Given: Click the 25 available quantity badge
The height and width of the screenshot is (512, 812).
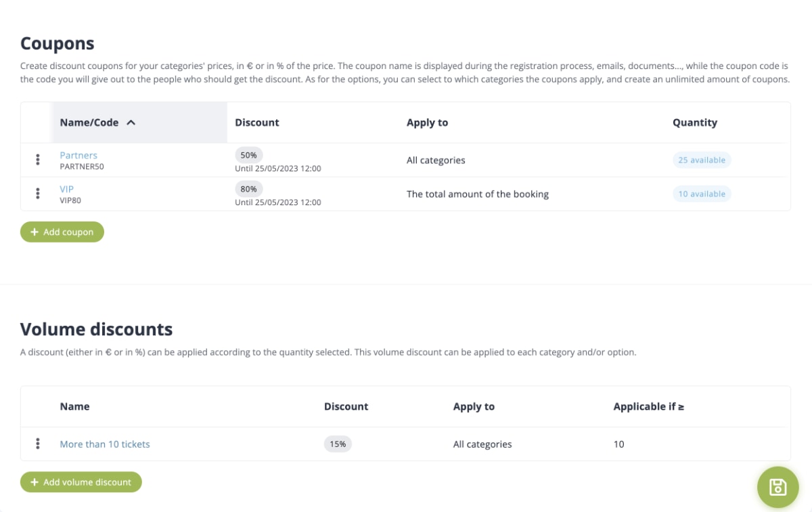Looking at the screenshot, I should (702, 160).
